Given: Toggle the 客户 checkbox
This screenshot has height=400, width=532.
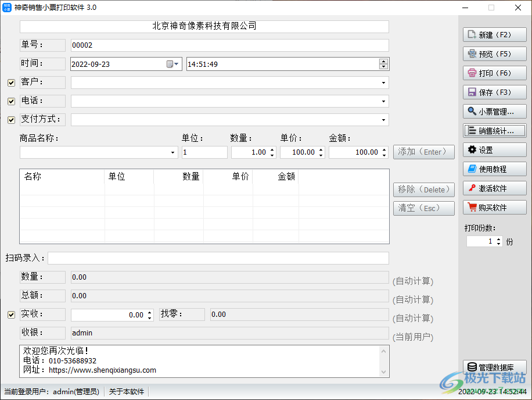Looking at the screenshot, I should (11, 83).
